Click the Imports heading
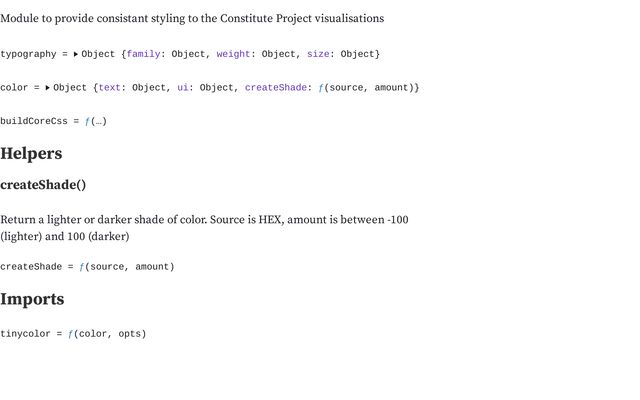 (x=32, y=299)
